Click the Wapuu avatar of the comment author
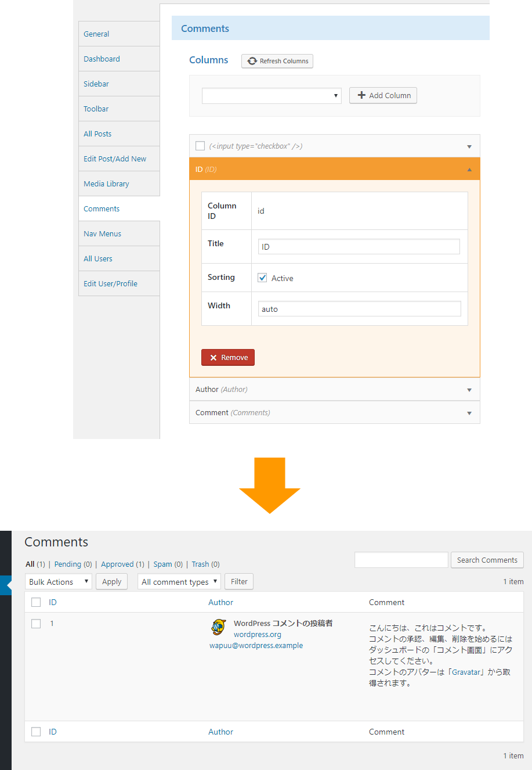 (219, 627)
